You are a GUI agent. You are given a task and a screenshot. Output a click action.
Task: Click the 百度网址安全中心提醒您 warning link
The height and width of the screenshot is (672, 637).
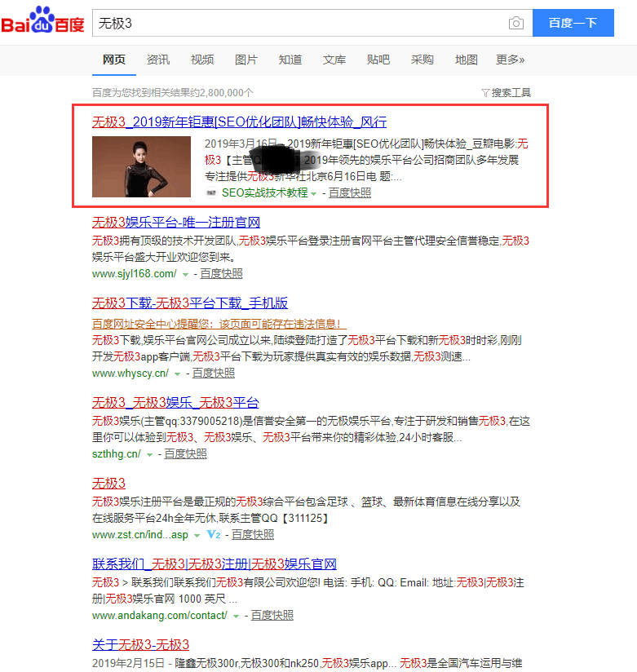pyautogui.click(x=219, y=324)
